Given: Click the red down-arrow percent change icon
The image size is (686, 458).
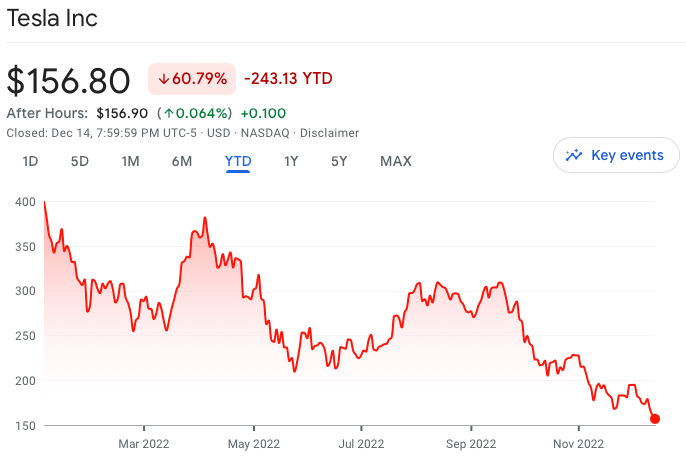Looking at the screenshot, I should (164, 79).
